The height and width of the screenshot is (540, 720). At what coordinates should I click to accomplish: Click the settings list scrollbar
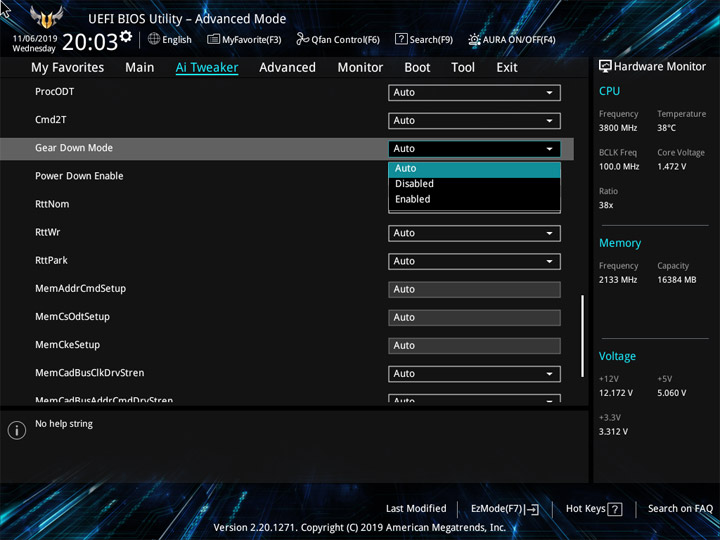coord(583,336)
